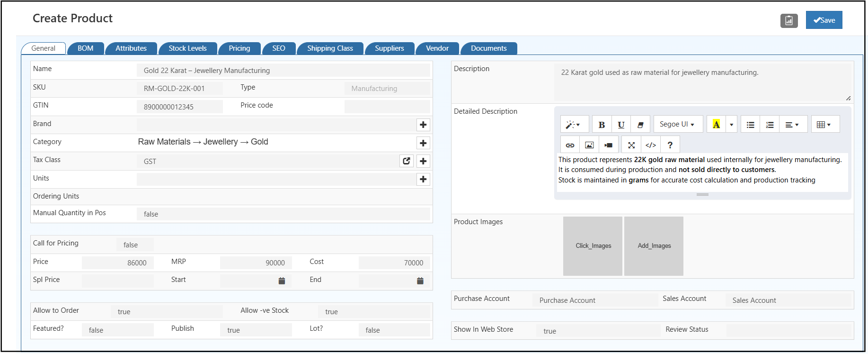Add a new Brand with the plus button
The height and width of the screenshot is (354, 868).
click(x=423, y=125)
